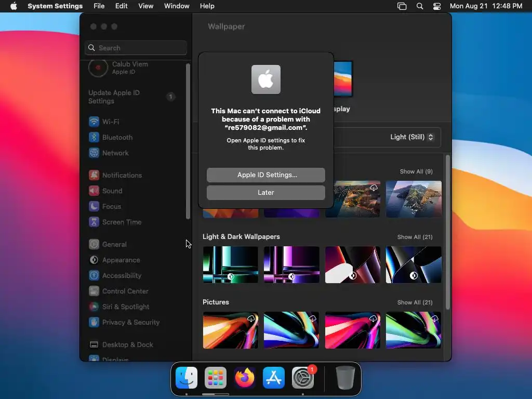
Task: Select the purple Light & Dark wallpaper thumbnail
Action: point(291,264)
